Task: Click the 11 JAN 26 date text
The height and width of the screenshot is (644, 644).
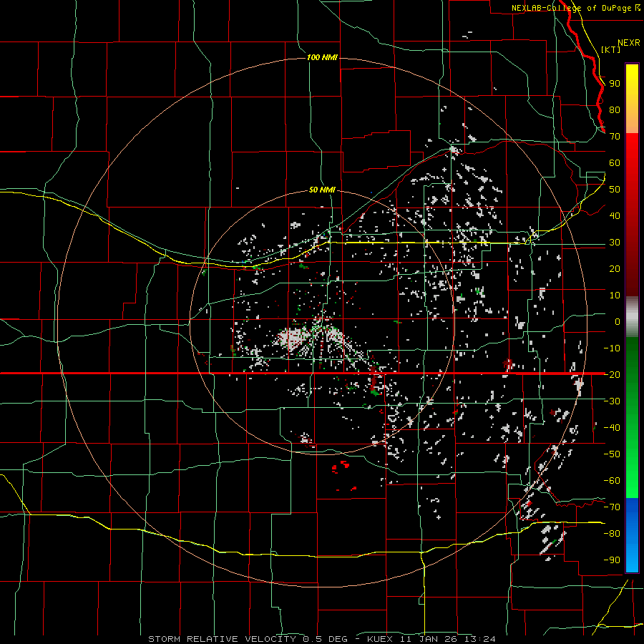Action: (x=429, y=639)
